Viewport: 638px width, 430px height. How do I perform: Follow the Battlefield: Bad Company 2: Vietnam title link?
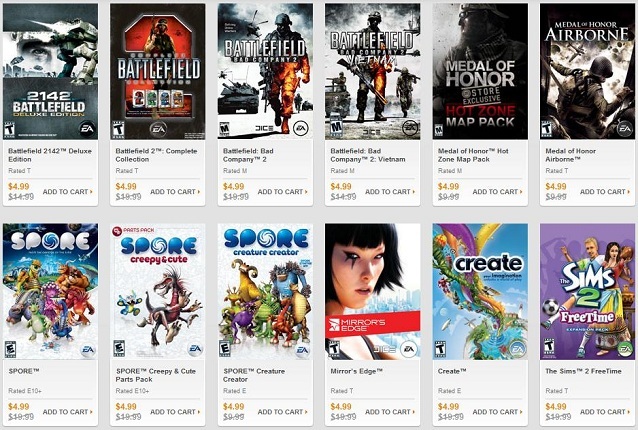pyautogui.click(x=367, y=155)
